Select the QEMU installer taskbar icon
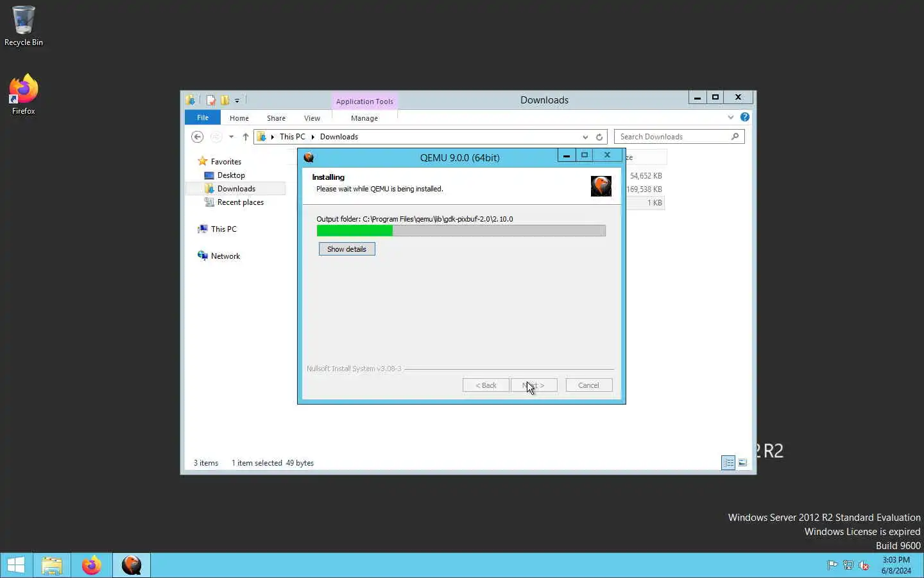924x578 pixels. pos(132,565)
